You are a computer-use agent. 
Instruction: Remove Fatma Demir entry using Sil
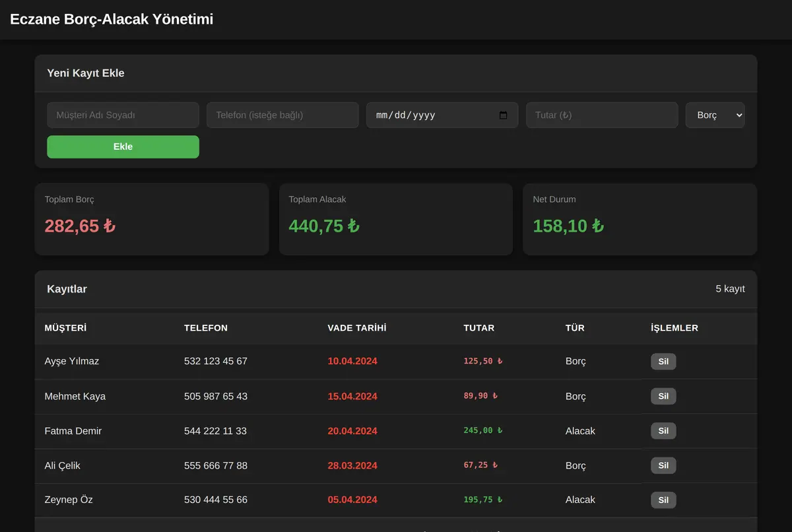[663, 431]
